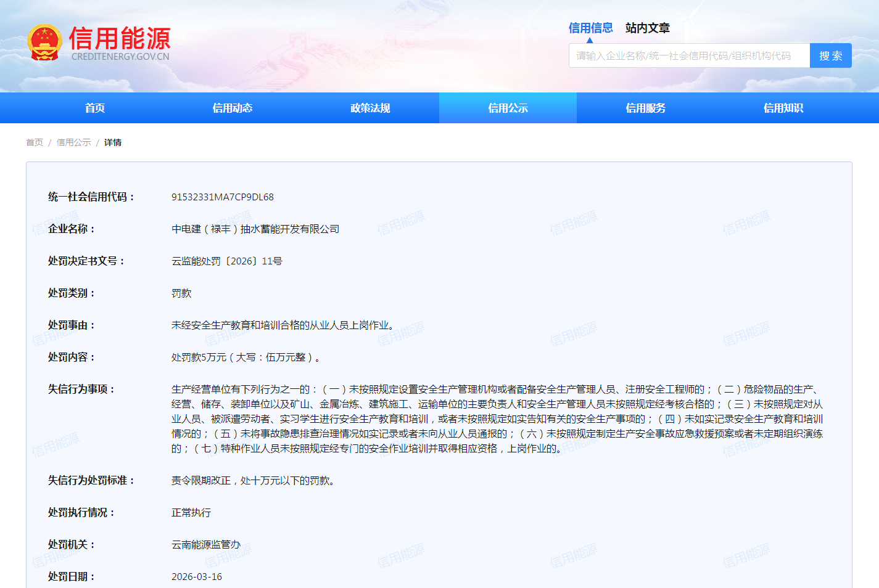Click the company name 中电建（禄丰）抽水蓄能开发有限公司
This screenshot has width=879, height=588.
(x=255, y=229)
